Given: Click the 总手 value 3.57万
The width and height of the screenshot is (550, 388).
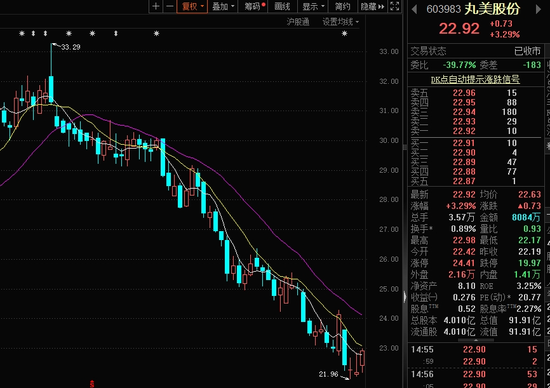Looking at the screenshot, I should pyautogui.click(x=462, y=218).
